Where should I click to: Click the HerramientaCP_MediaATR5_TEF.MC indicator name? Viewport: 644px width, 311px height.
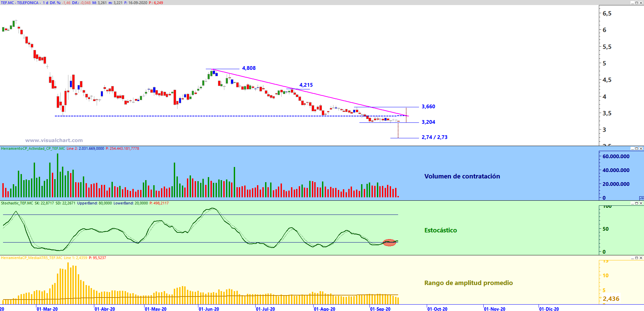(x=32, y=258)
